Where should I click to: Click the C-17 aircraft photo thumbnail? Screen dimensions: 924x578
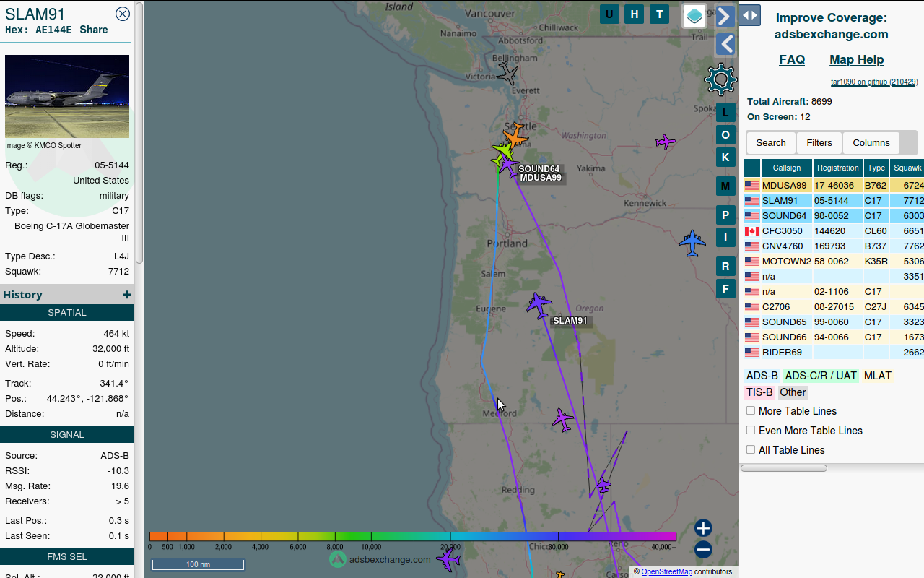(x=67, y=96)
